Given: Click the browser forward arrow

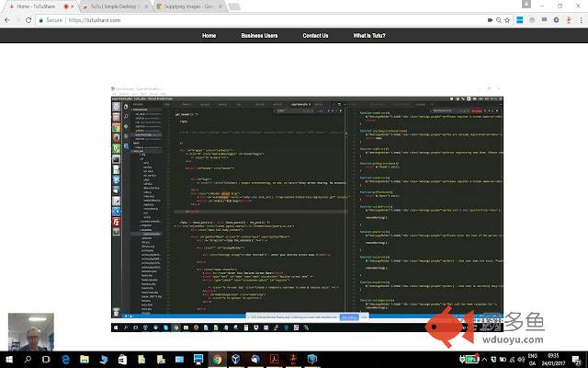Looking at the screenshot, I should pyautogui.click(x=17, y=20).
